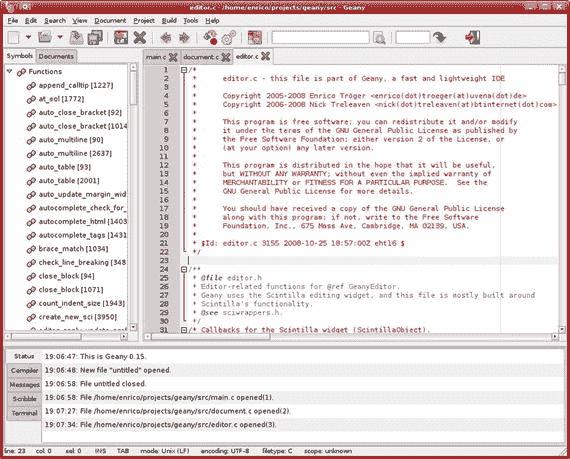Close the document.c tab

tap(226, 57)
